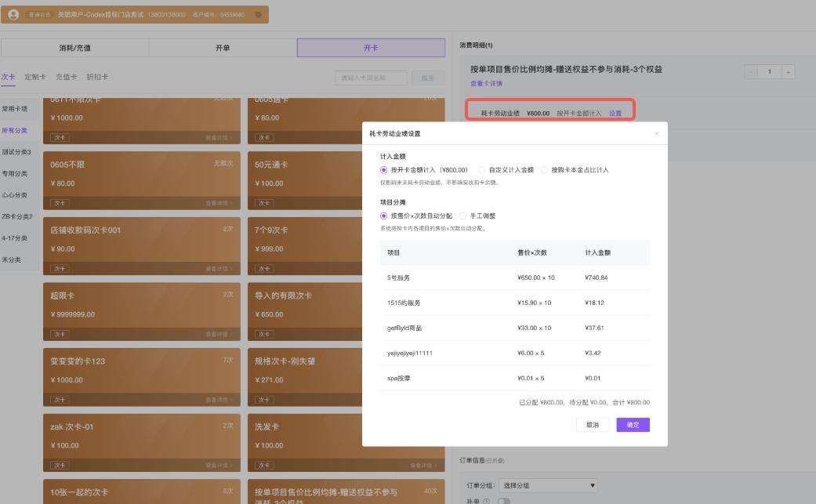Switch to the 消耗/充值 tab

pyautogui.click(x=75, y=48)
